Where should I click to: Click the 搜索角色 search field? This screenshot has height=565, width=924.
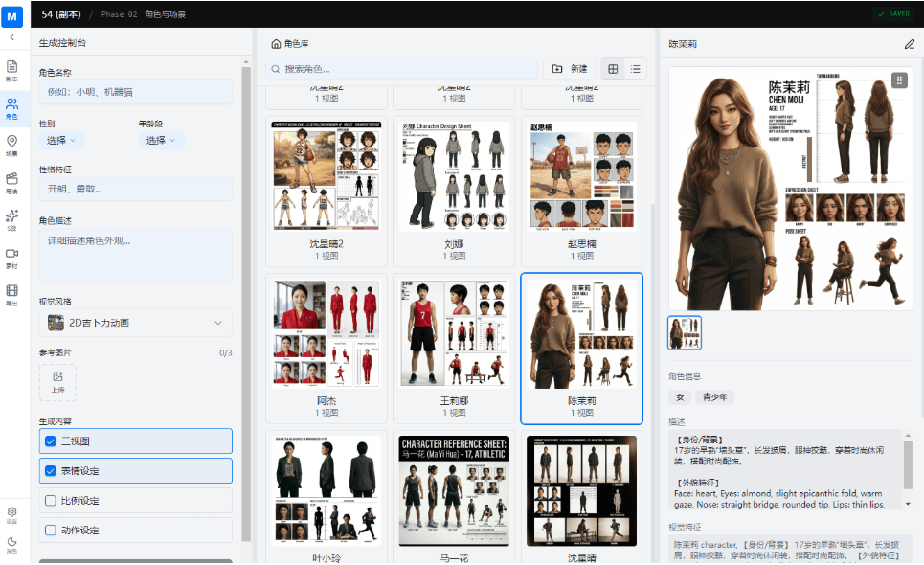click(402, 69)
